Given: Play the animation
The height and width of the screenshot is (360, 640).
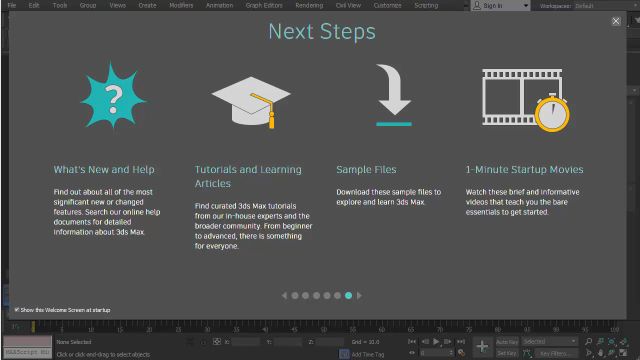Looking at the screenshot, I should 436,341.
